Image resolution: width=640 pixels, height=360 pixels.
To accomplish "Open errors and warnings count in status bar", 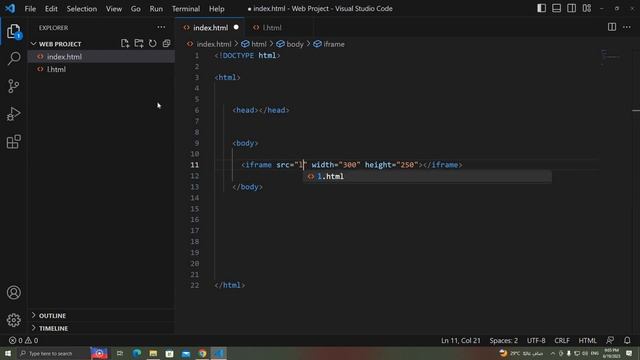I will click(x=24, y=340).
